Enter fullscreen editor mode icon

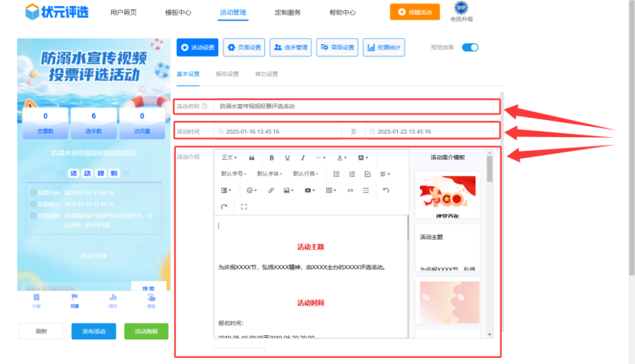[x=244, y=207]
